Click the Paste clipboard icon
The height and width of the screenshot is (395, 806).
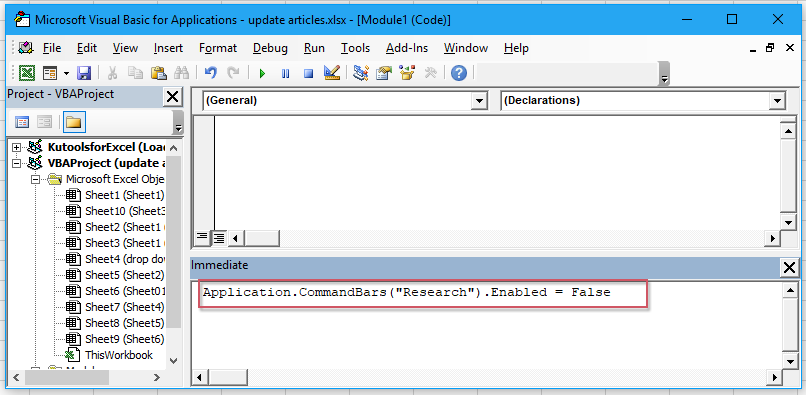pyautogui.click(x=158, y=73)
